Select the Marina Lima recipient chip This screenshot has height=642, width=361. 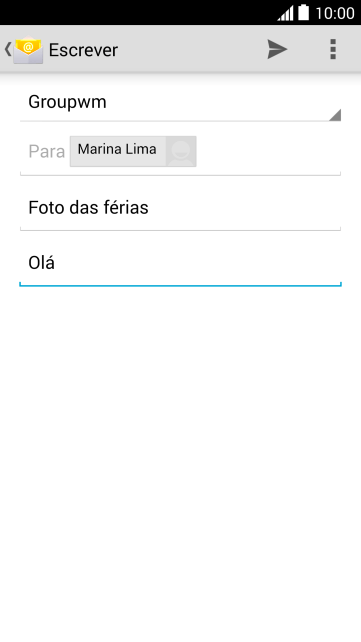(133, 151)
